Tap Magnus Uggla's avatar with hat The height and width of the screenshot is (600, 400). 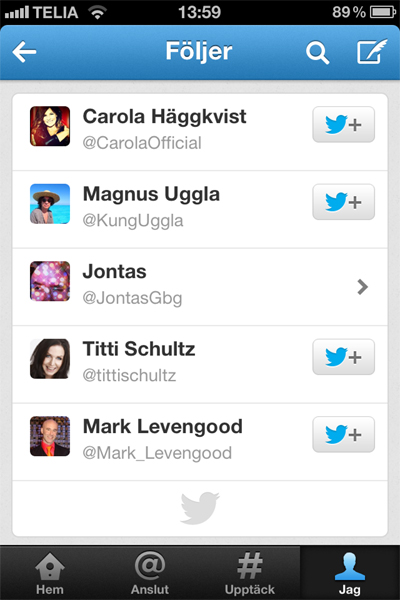click(50, 204)
